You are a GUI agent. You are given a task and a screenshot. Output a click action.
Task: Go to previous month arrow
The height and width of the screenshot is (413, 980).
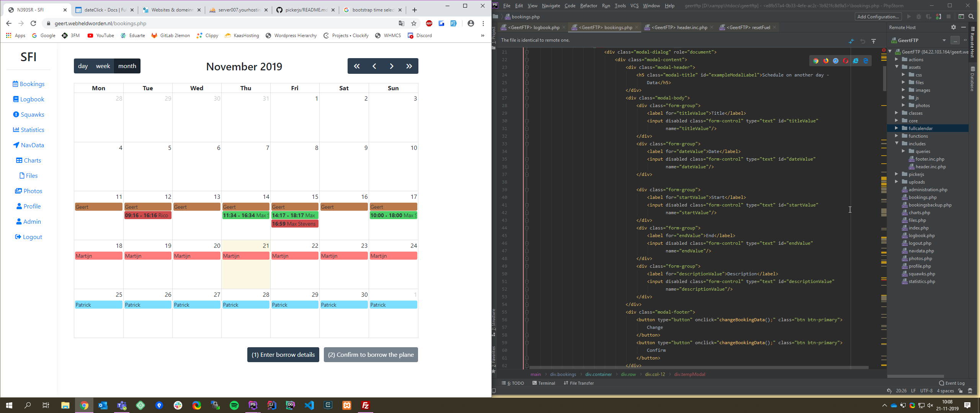coord(374,66)
